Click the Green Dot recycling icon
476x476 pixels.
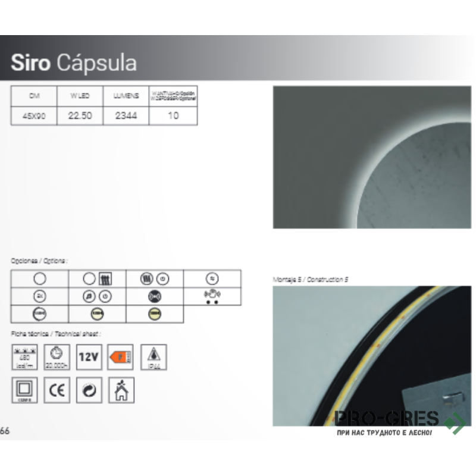(x=89, y=390)
